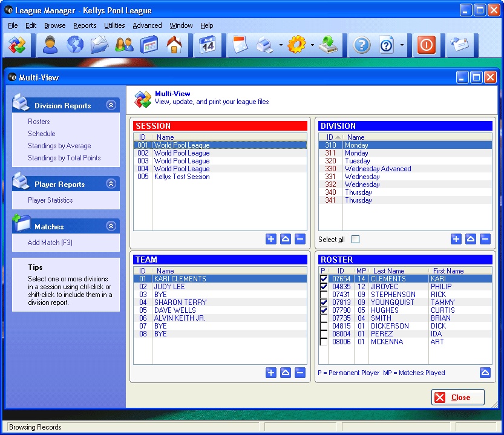Screen dimensions: 504x435
Task: Click the minus button under Team list
Action: pyautogui.click(x=300, y=373)
